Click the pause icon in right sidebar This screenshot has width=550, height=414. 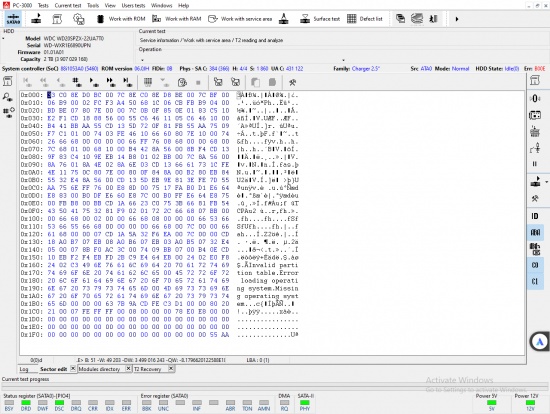coord(535,164)
